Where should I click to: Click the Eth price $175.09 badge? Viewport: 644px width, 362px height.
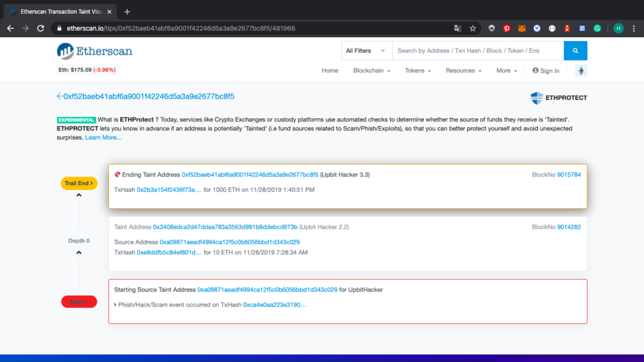coord(87,70)
